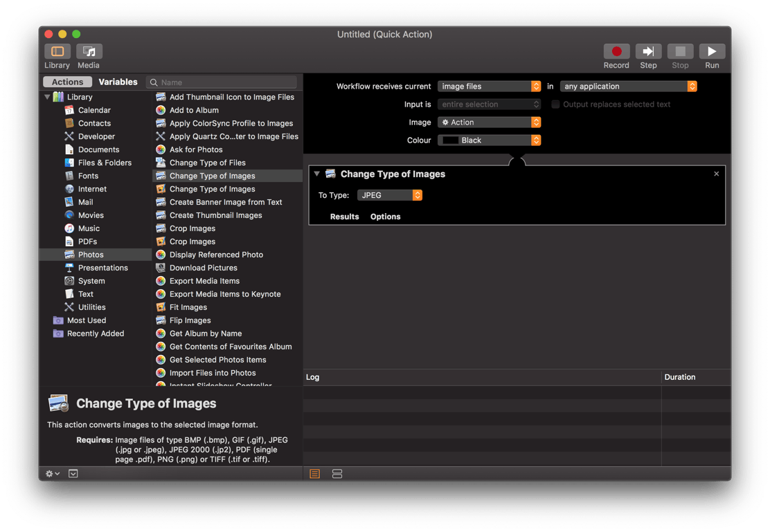This screenshot has width=770, height=532.
Task: Open the Colour Black swatch dropdown
Action: [489, 140]
